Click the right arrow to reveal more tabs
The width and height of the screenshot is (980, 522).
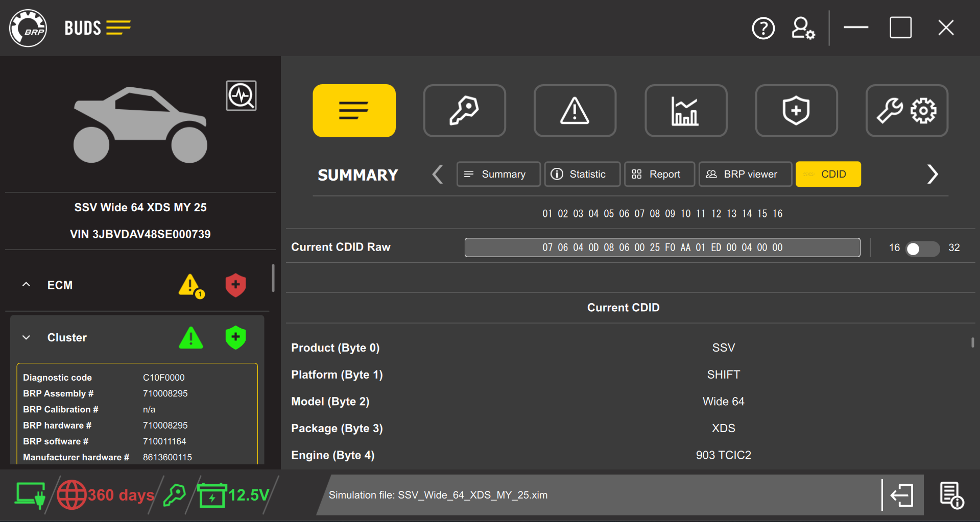[x=933, y=174]
